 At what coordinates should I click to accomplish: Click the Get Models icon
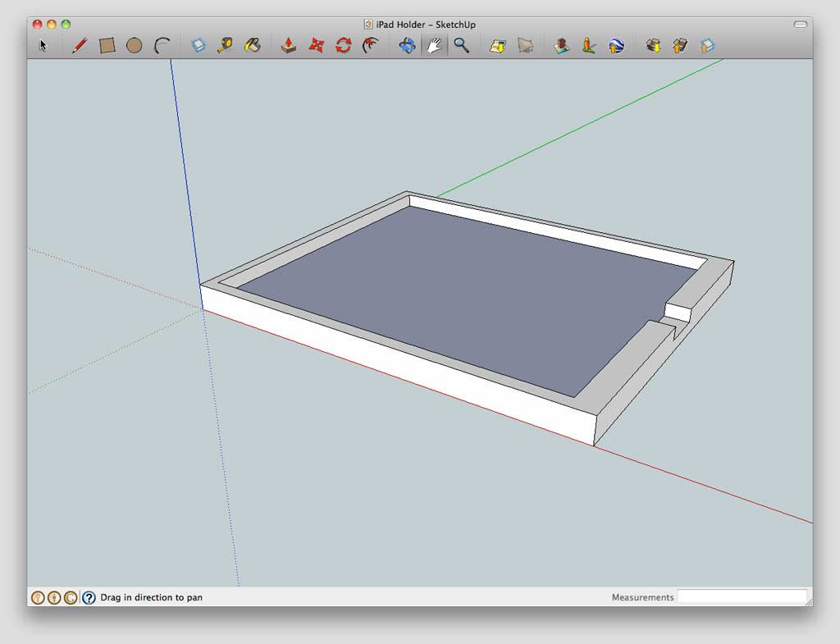coord(652,46)
